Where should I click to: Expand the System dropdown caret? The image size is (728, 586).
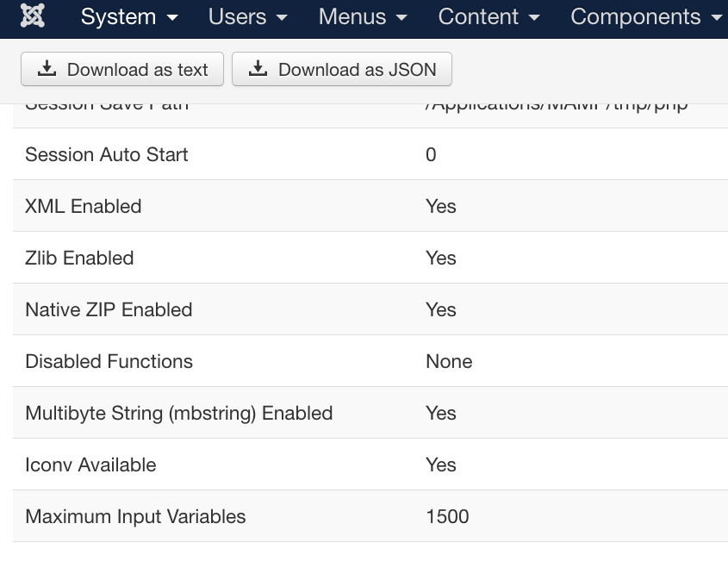coord(172,18)
